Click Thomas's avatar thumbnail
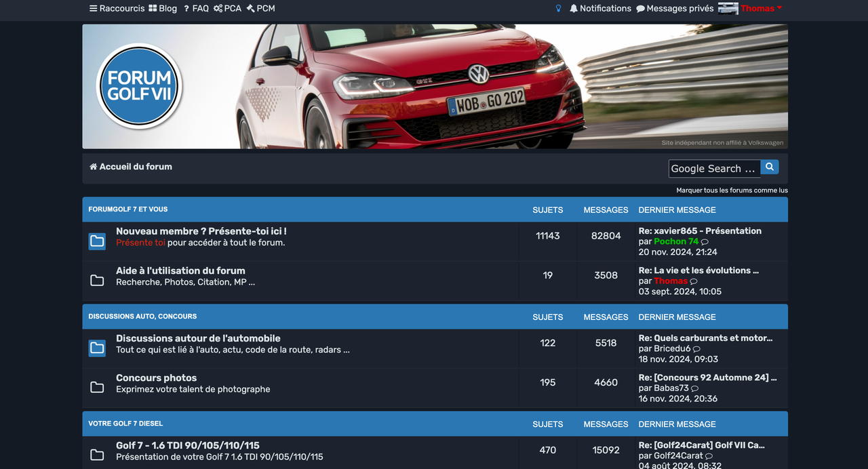Image resolution: width=868 pixels, height=469 pixels. [728, 8]
